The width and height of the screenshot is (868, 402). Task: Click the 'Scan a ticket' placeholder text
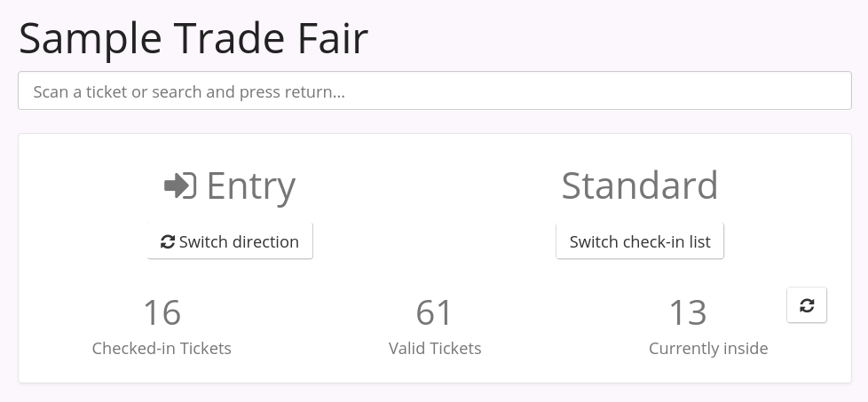(x=188, y=91)
